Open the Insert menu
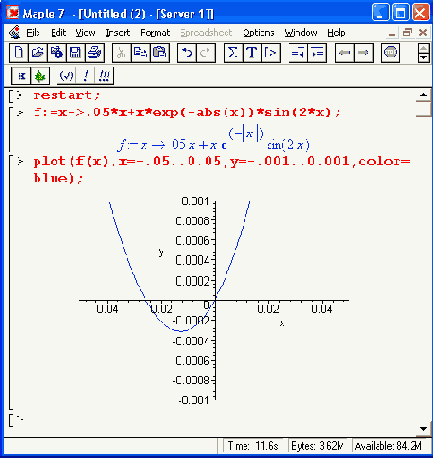Image resolution: width=433 pixels, height=458 pixels. (x=118, y=33)
